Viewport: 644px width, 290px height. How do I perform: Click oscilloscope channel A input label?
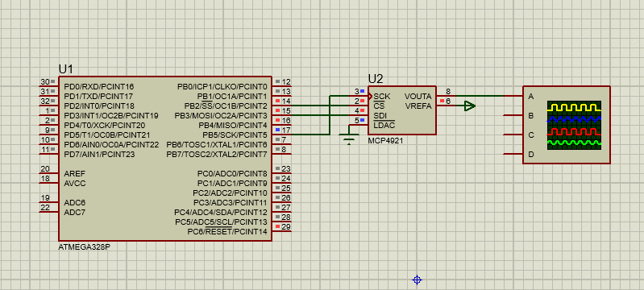tap(531, 97)
